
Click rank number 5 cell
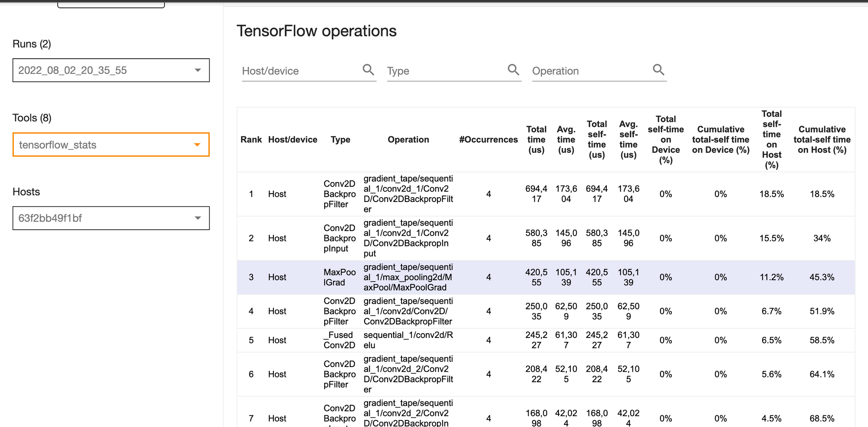(x=251, y=340)
